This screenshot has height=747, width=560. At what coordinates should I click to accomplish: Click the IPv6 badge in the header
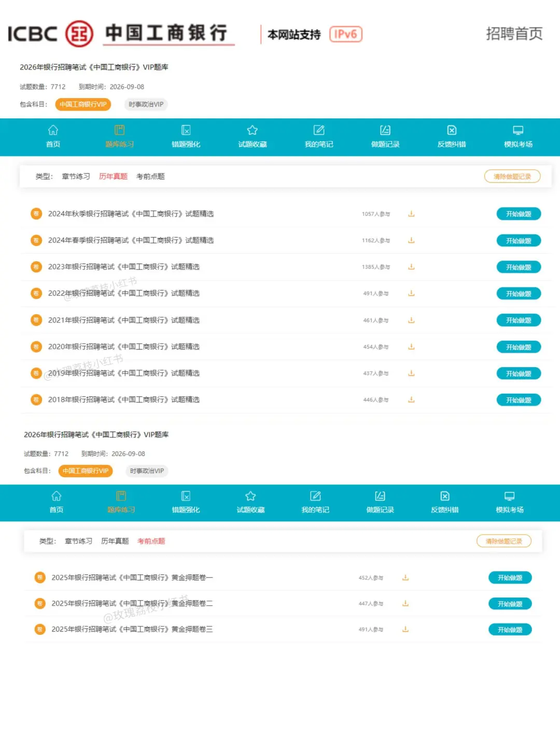[346, 34]
